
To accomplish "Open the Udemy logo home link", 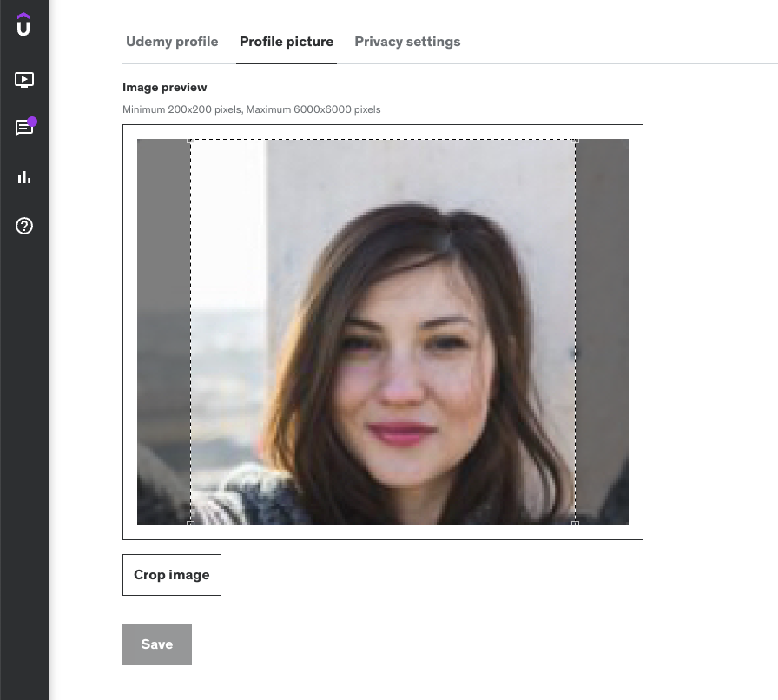I will (23, 24).
